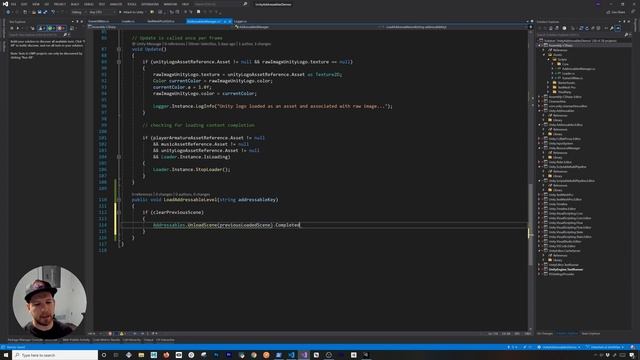Viewport: 640px width, 360px height.
Task: Expand Assembly-CSharp-Editor project node
Action: click(539, 97)
